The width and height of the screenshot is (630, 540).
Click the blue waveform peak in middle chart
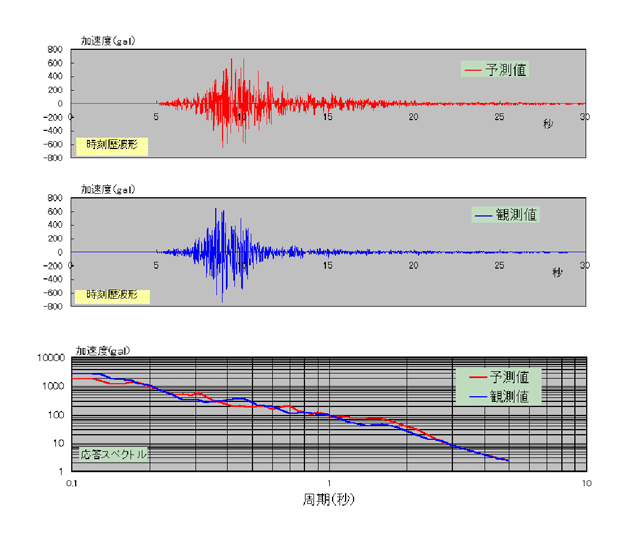tap(218, 210)
